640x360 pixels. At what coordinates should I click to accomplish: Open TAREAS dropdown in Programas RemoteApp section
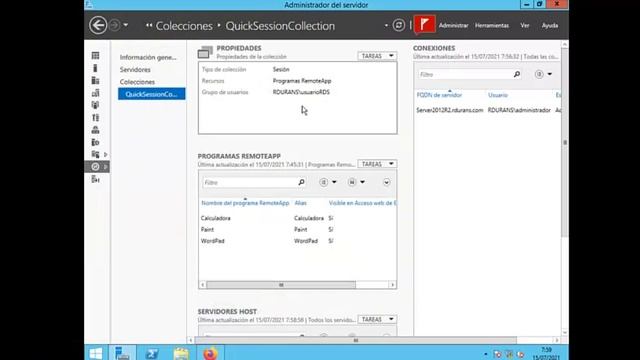377,164
